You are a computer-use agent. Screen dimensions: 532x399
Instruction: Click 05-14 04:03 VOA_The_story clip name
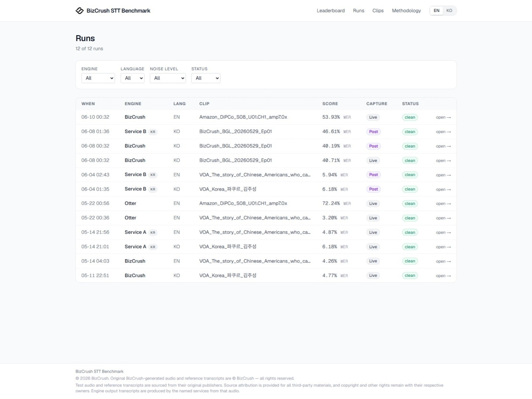[255, 261]
